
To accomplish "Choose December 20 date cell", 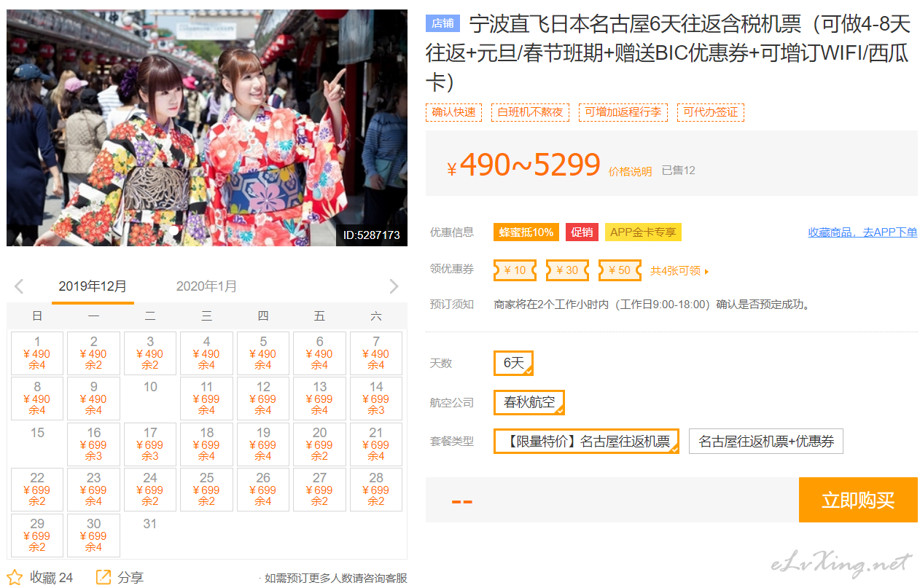I will 319,444.
